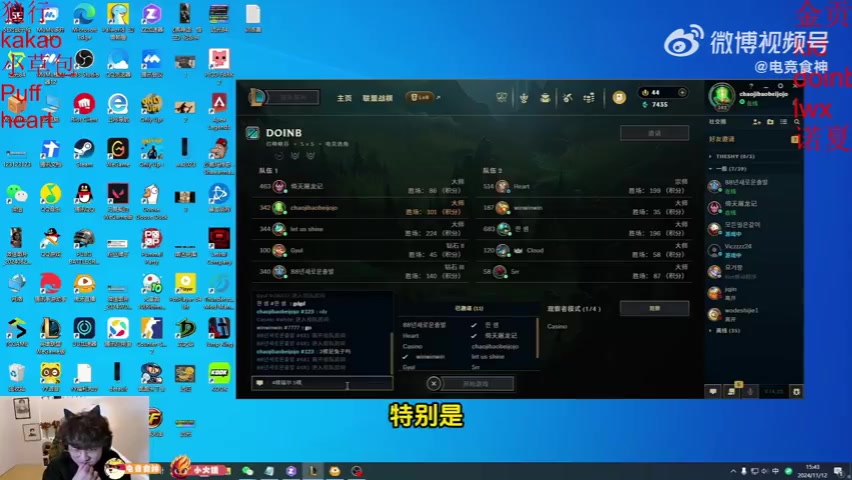Toggle the checkmark next to wineinwin invite
Image resolution: width=852 pixels, height=480 pixels.
point(405,356)
